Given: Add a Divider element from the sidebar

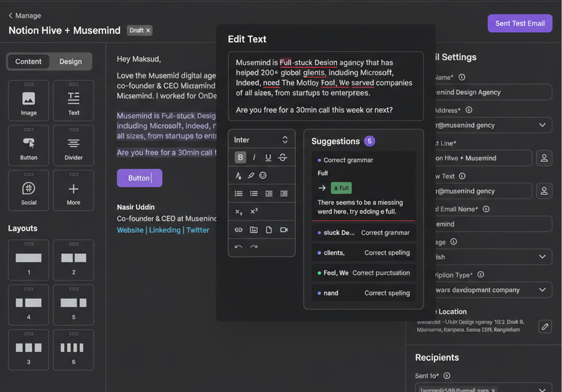Looking at the screenshot, I should click(x=73, y=145).
